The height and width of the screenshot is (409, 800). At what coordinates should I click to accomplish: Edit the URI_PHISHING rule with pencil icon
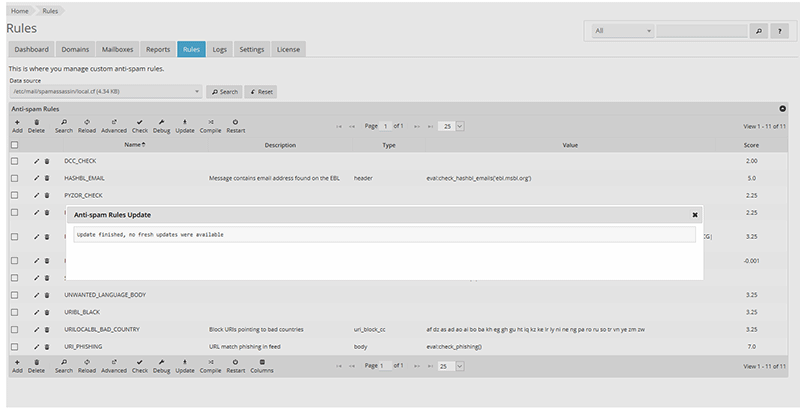click(36, 347)
